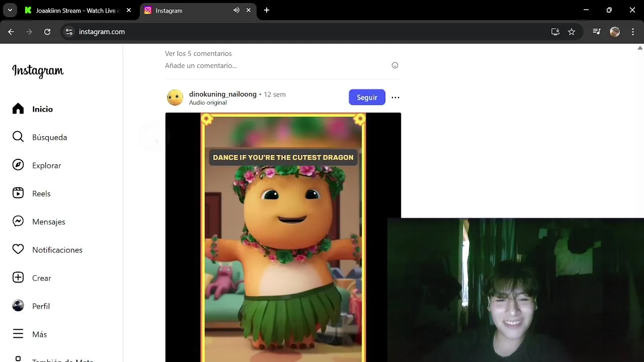Install app icon in address bar
Viewport: 644px width, 362px height.
coord(555,32)
